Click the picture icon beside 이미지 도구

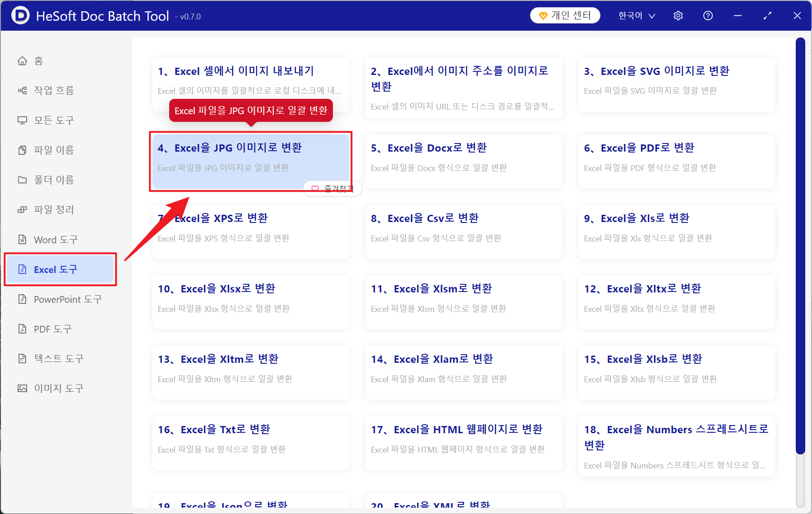click(x=22, y=388)
